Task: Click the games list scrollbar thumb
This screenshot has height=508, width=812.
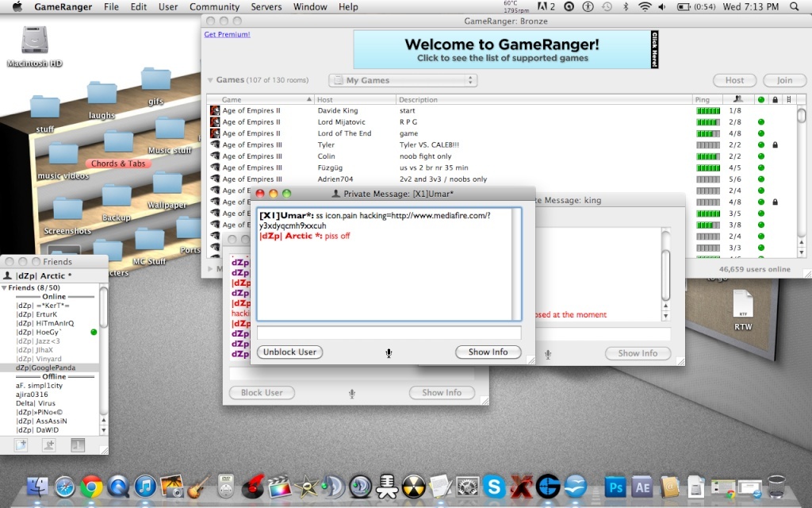Action: click(x=801, y=114)
